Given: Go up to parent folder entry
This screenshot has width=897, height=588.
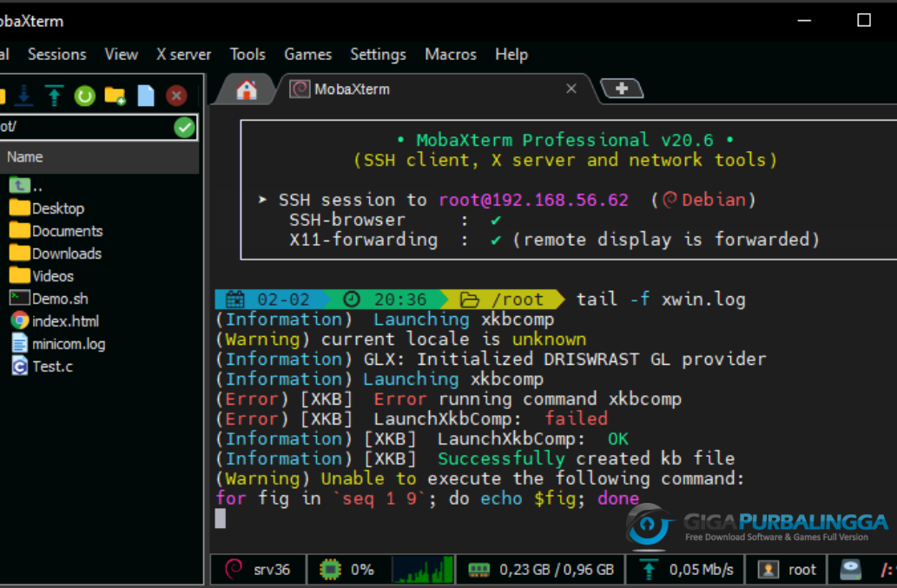Looking at the screenshot, I should (26, 186).
